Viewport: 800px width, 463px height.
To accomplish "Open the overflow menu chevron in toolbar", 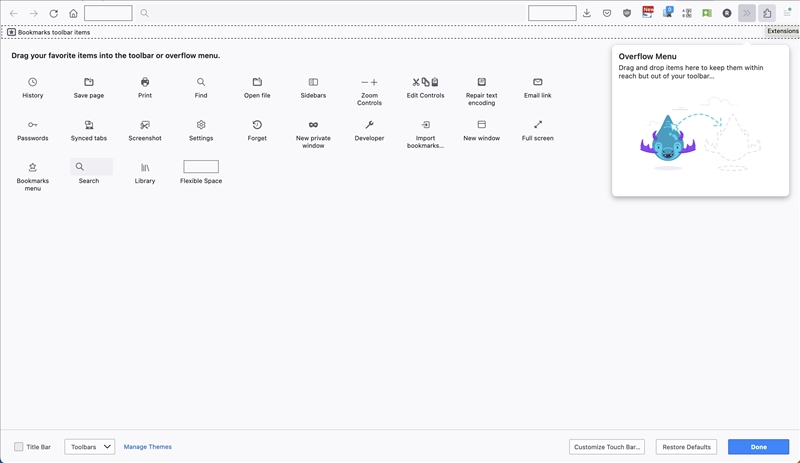I will pos(746,13).
